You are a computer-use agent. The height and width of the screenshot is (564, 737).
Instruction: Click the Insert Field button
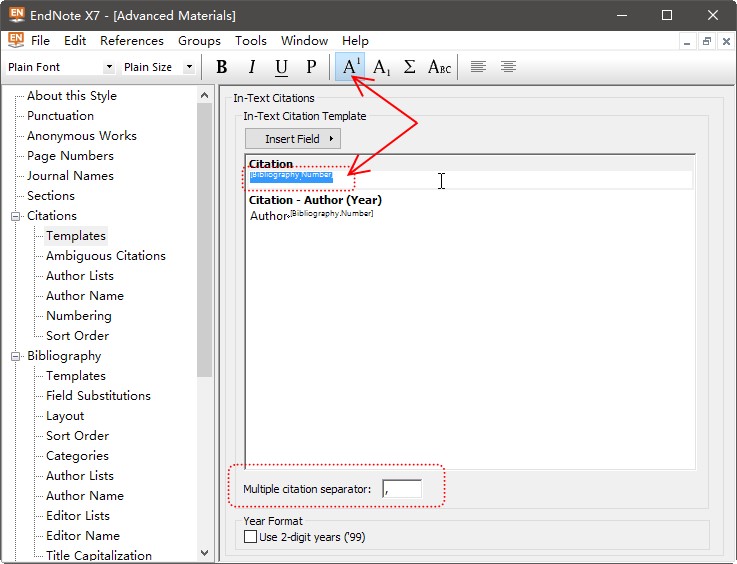coord(293,139)
